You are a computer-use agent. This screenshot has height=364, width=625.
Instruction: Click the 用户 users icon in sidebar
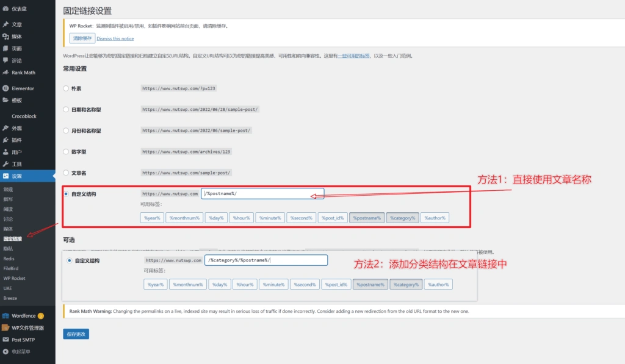5,152
